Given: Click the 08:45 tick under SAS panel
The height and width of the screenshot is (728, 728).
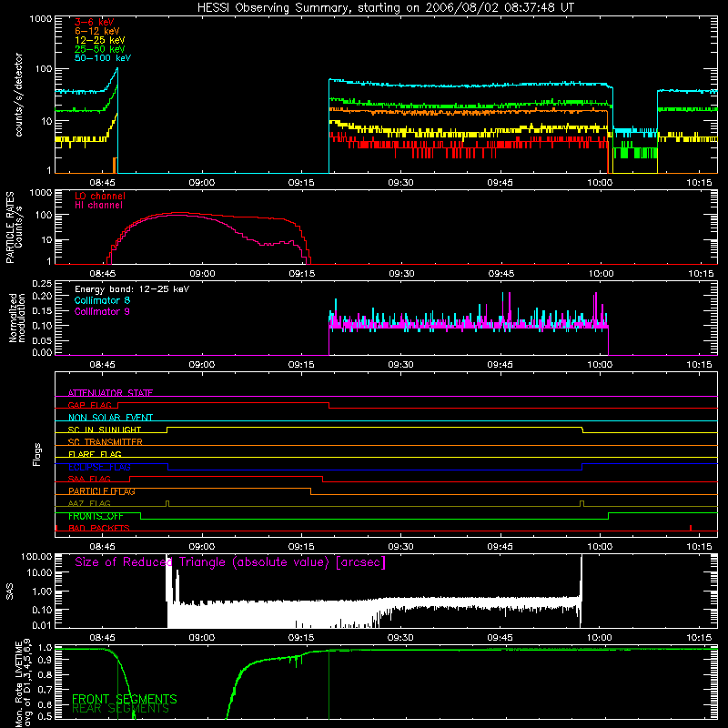Looking at the screenshot, I should coord(102,638).
